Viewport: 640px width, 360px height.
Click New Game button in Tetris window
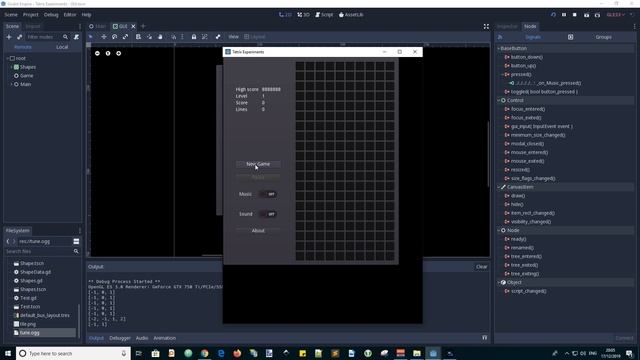coord(258,164)
